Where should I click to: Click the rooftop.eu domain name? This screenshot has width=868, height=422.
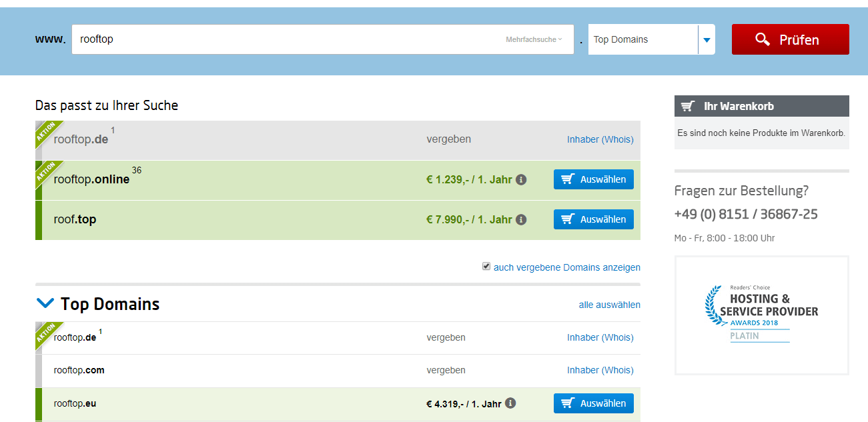[x=75, y=403]
